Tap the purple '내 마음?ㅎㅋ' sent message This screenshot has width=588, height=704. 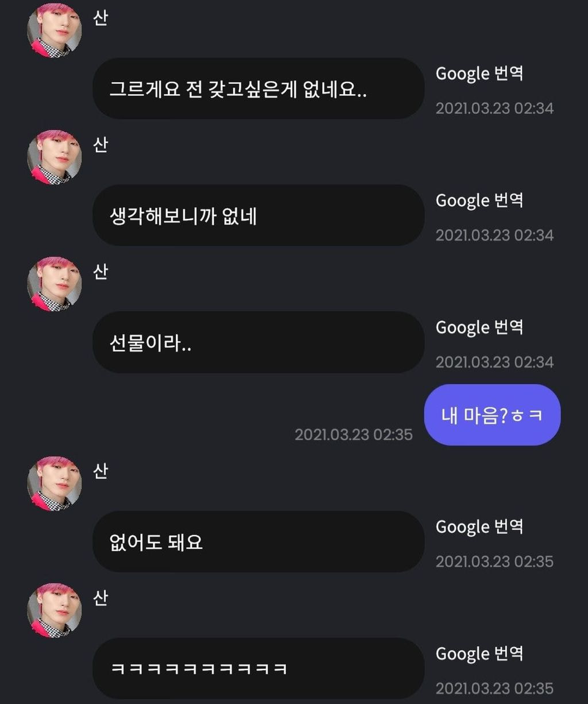pyautogui.click(x=492, y=415)
